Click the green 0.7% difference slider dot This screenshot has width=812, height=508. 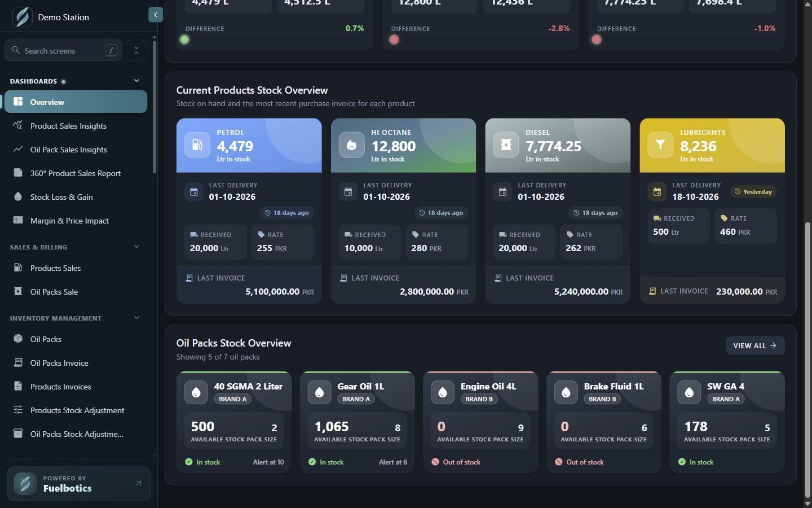[184, 40]
